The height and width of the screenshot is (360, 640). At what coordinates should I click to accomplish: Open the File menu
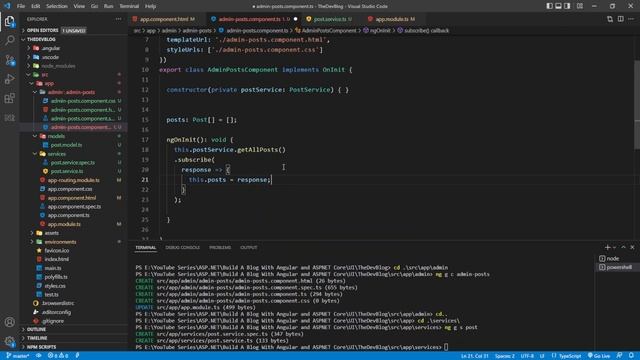[21, 6]
